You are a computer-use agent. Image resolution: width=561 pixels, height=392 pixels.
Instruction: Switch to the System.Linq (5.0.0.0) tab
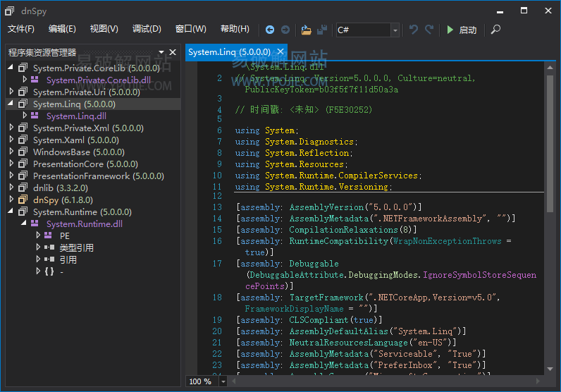tap(228, 51)
